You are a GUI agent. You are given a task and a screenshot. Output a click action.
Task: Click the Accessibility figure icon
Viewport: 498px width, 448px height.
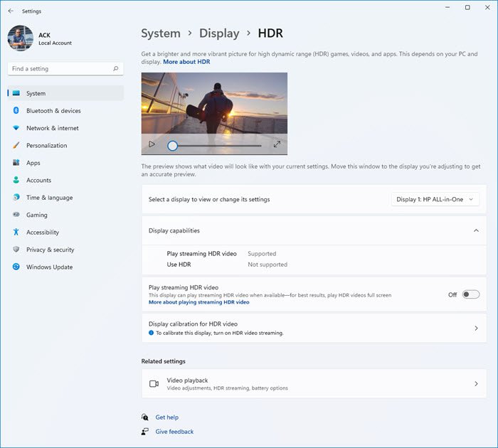[x=16, y=233]
